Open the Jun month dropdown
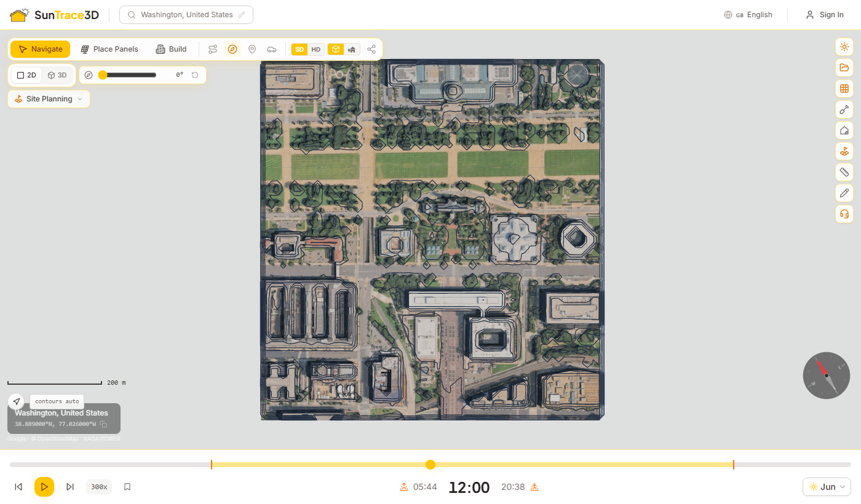This screenshot has width=861, height=504. [x=827, y=487]
